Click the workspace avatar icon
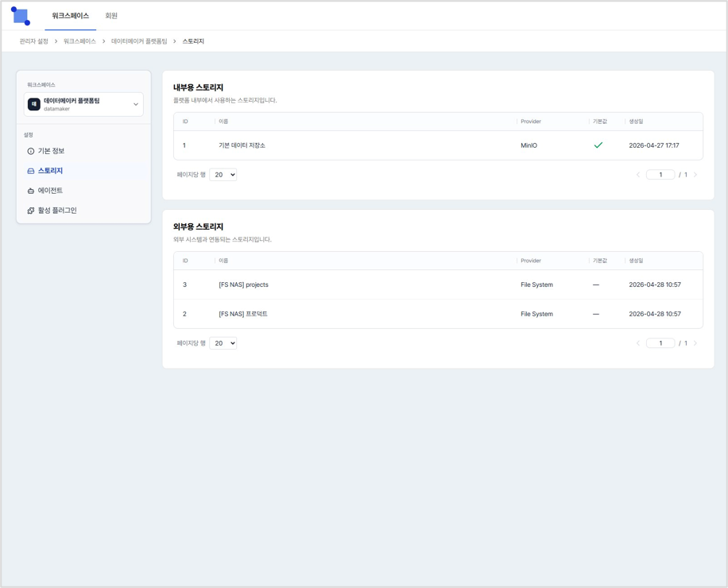Image resolution: width=728 pixels, height=588 pixels. point(34,104)
